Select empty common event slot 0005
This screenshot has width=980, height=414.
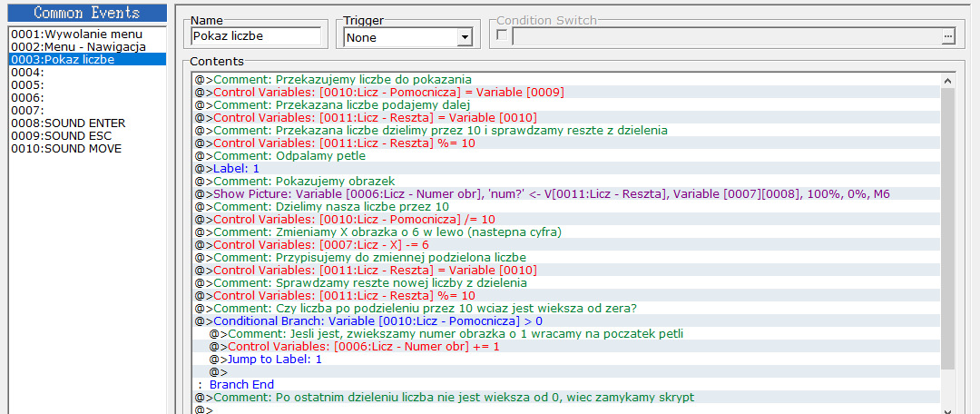(87, 85)
